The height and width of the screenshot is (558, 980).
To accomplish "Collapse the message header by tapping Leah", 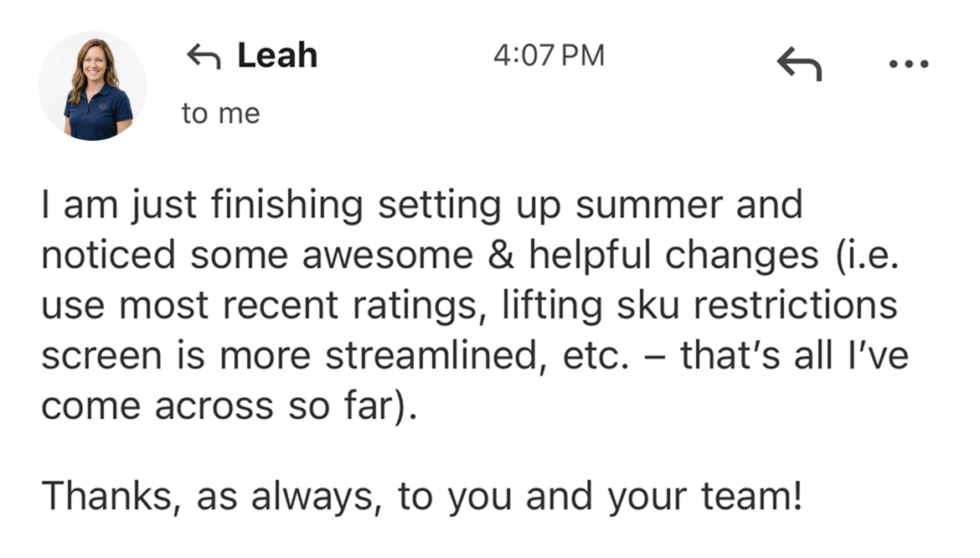I will pyautogui.click(x=276, y=55).
